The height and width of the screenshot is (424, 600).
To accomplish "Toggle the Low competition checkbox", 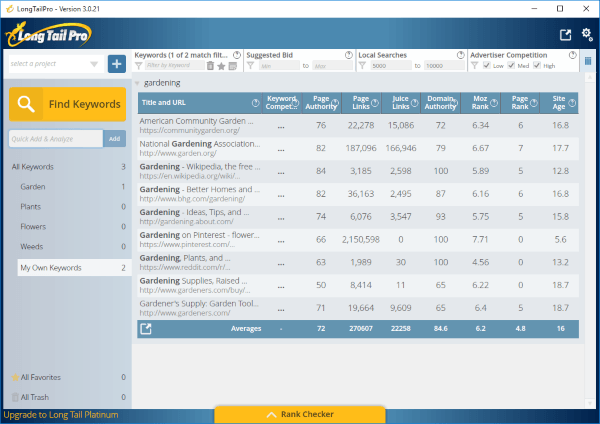I will click(486, 65).
